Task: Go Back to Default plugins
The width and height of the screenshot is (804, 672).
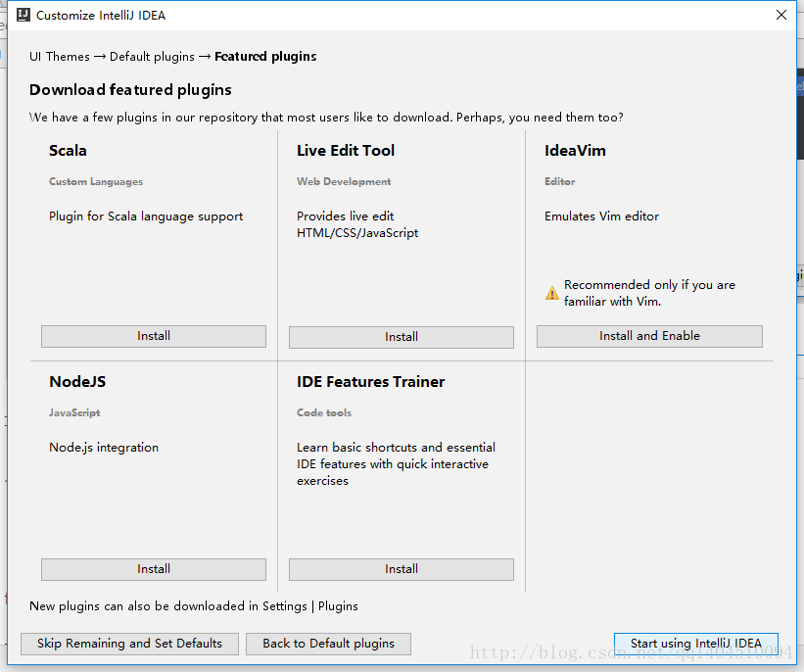Action: pyautogui.click(x=328, y=644)
